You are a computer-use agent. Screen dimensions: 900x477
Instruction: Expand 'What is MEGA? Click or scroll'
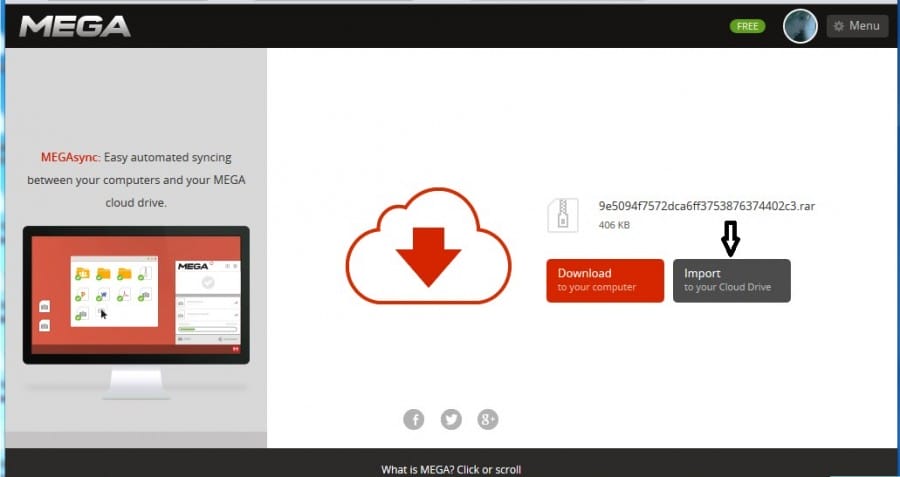(x=451, y=469)
